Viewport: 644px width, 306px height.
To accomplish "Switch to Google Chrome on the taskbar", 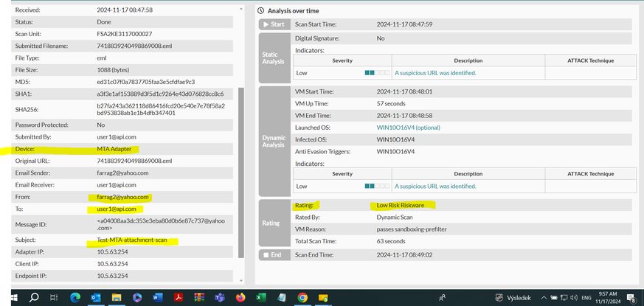I will tap(302, 297).
